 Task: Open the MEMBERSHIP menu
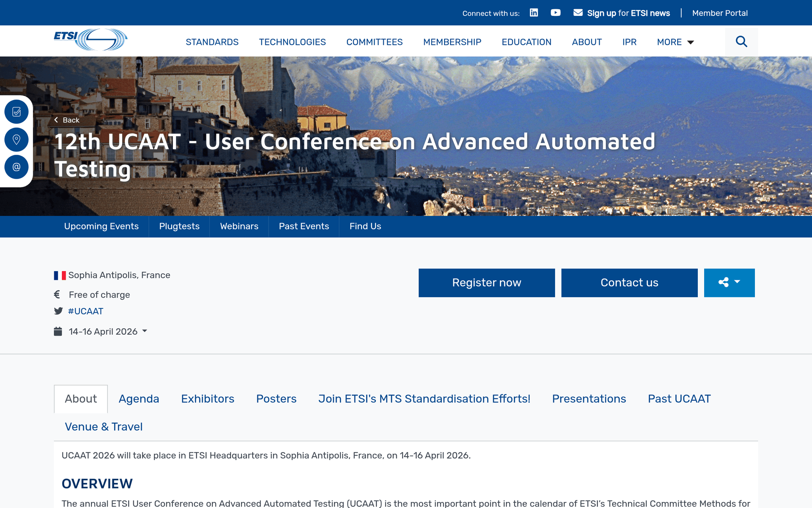[452, 42]
